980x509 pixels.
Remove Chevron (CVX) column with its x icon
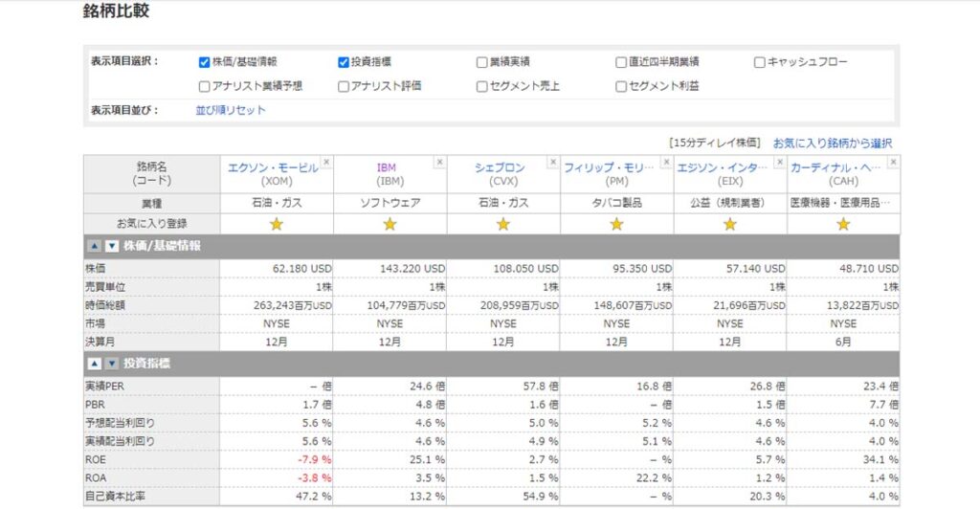coord(553,162)
